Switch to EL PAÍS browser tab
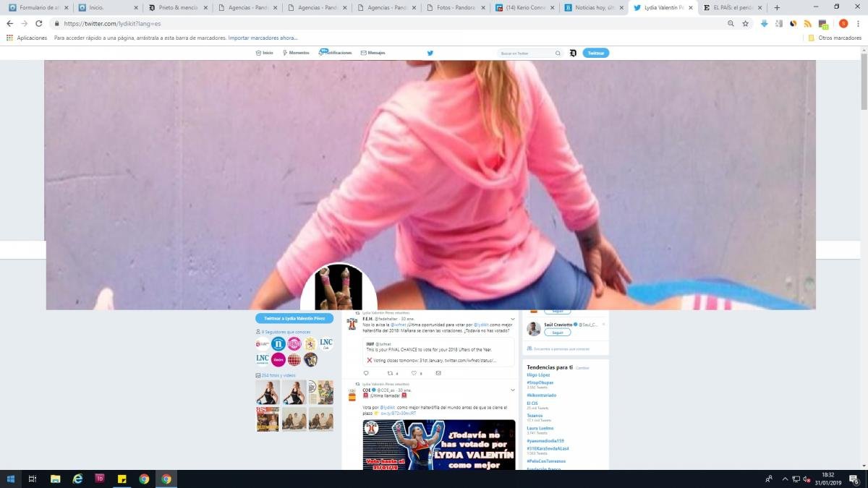 pos(734,7)
